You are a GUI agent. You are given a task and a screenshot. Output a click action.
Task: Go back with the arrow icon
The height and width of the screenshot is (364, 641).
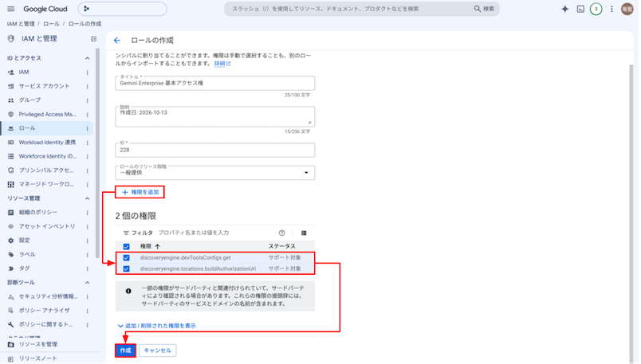(117, 40)
